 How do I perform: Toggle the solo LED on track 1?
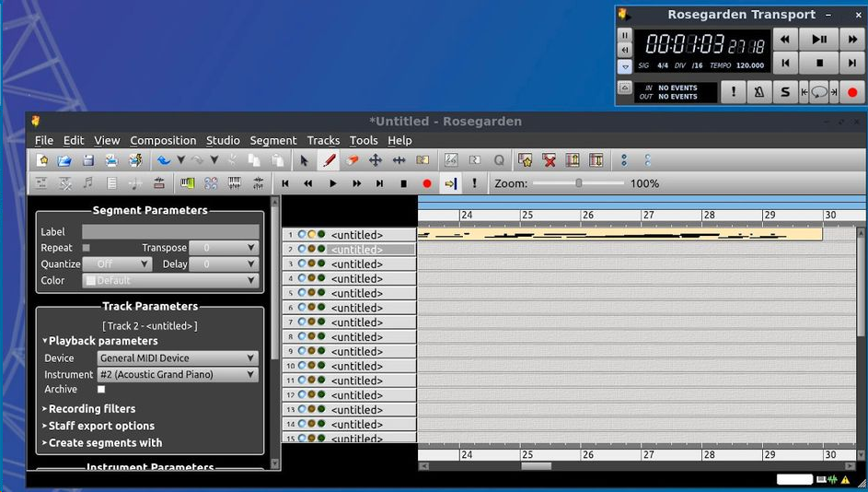click(321, 234)
